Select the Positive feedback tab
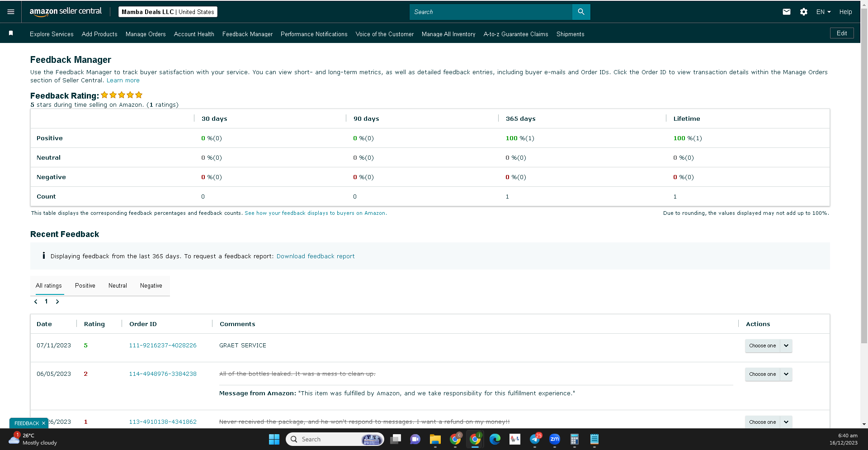Image resolution: width=868 pixels, height=450 pixels. click(x=85, y=286)
